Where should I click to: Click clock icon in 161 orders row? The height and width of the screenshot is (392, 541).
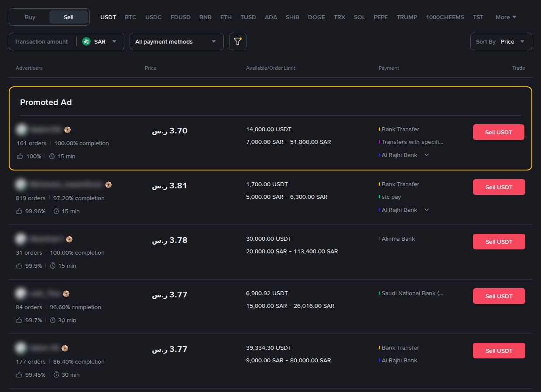[x=52, y=156]
